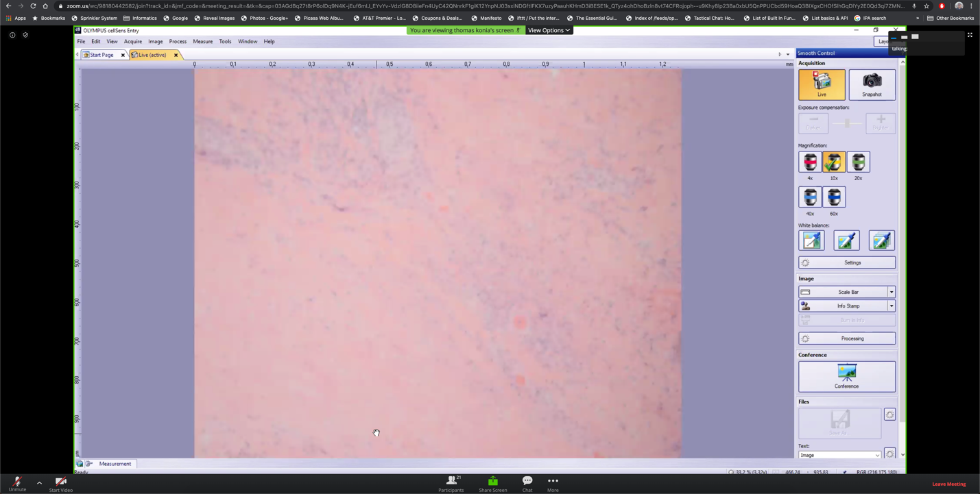Click the third white balance multi-image icon
Screen dimensions: 980x494
point(881,240)
